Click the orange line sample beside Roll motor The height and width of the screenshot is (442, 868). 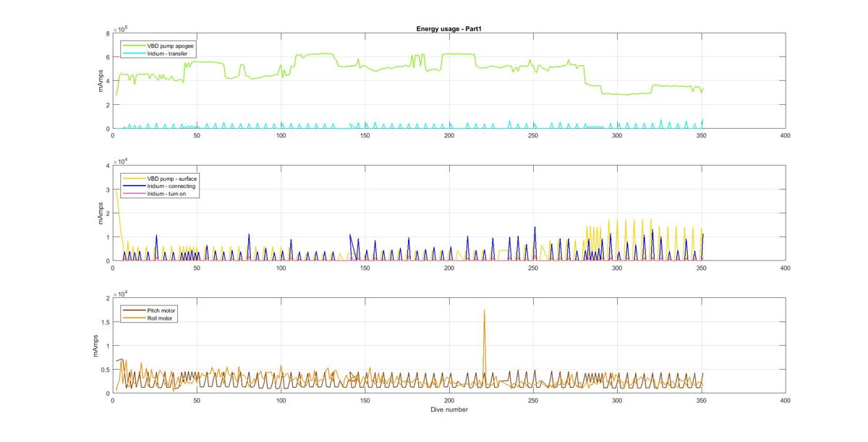point(135,318)
